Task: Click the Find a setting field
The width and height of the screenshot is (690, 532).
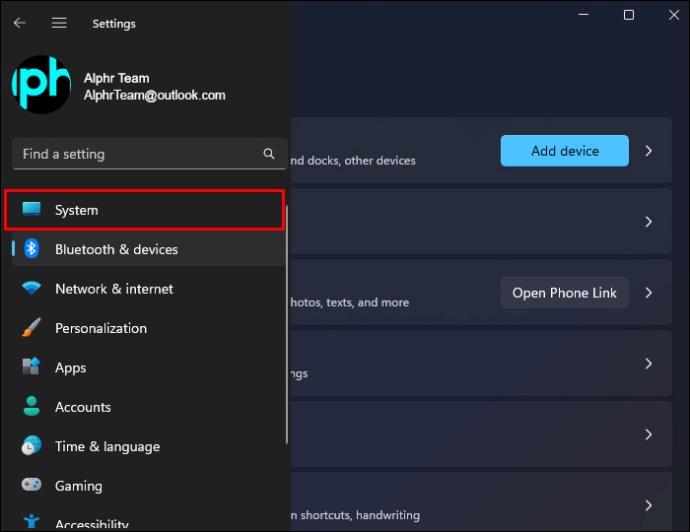Action: click(x=150, y=154)
